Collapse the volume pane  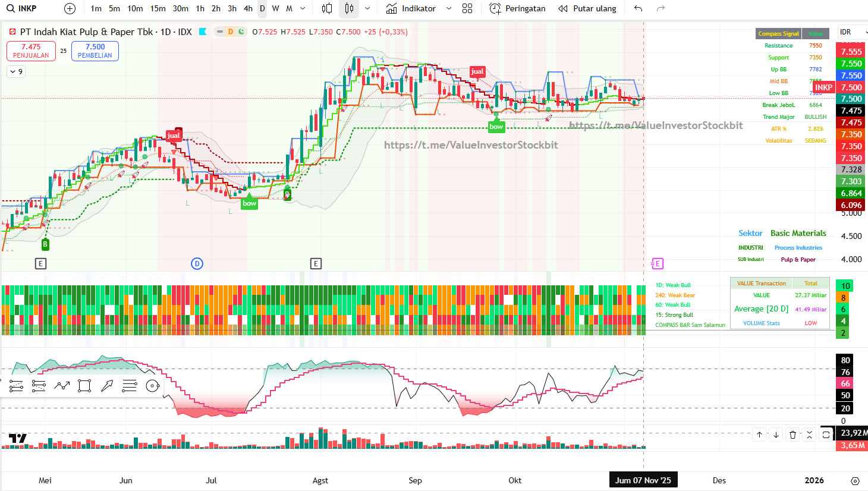(x=809, y=435)
